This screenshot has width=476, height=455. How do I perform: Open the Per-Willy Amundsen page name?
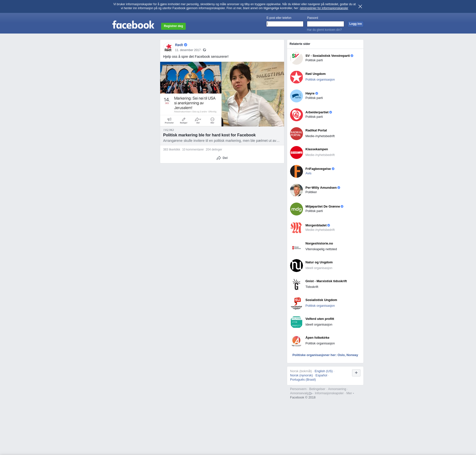321,188
